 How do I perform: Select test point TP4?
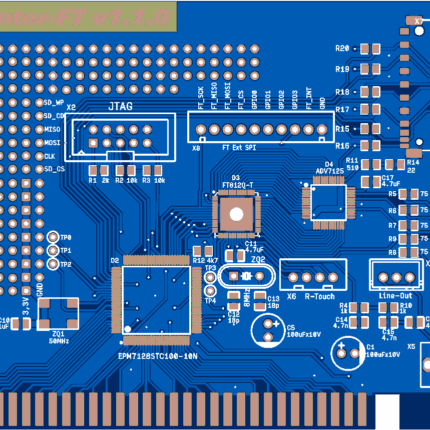pos(210,291)
